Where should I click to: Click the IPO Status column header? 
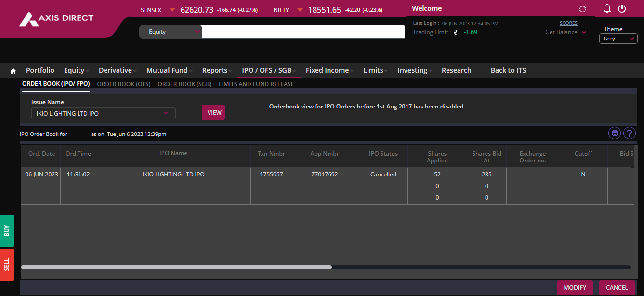point(383,154)
